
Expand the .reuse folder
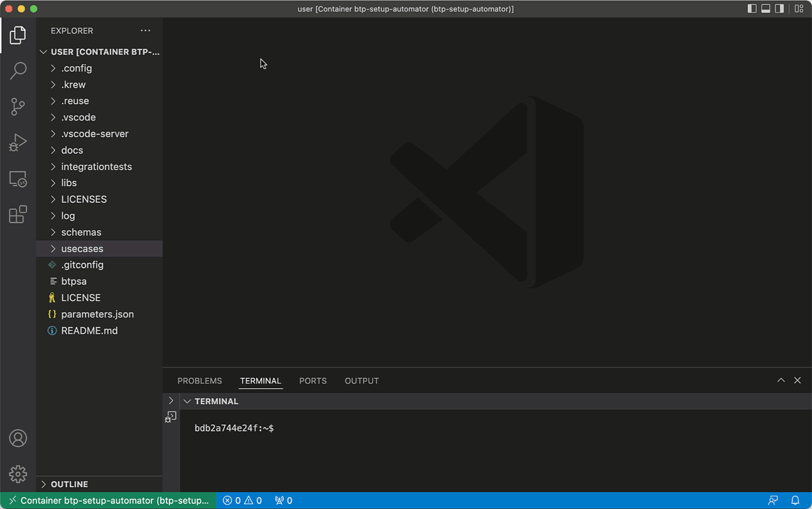coord(99,101)
